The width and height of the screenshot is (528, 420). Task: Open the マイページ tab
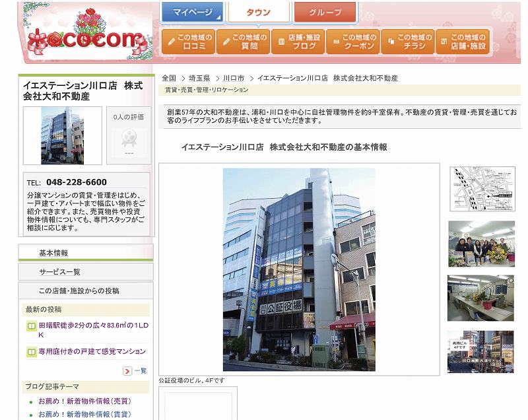192,12
